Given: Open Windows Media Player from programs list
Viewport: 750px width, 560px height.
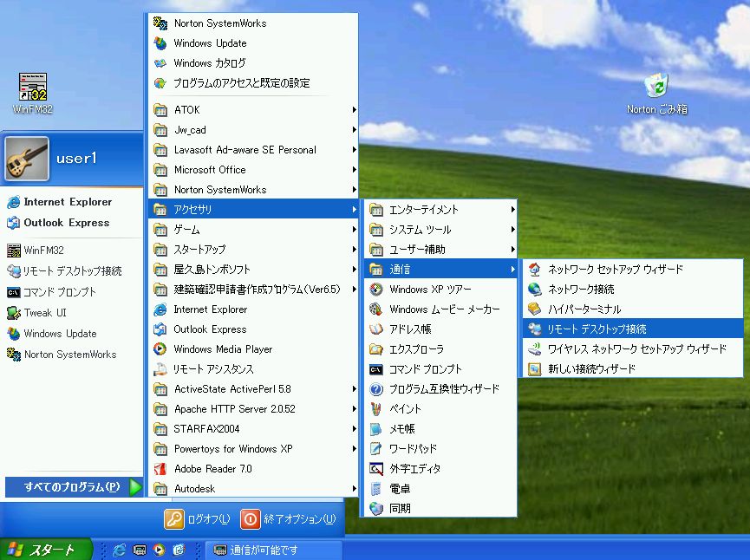Looking at the screenshot, I should (223, 349).
